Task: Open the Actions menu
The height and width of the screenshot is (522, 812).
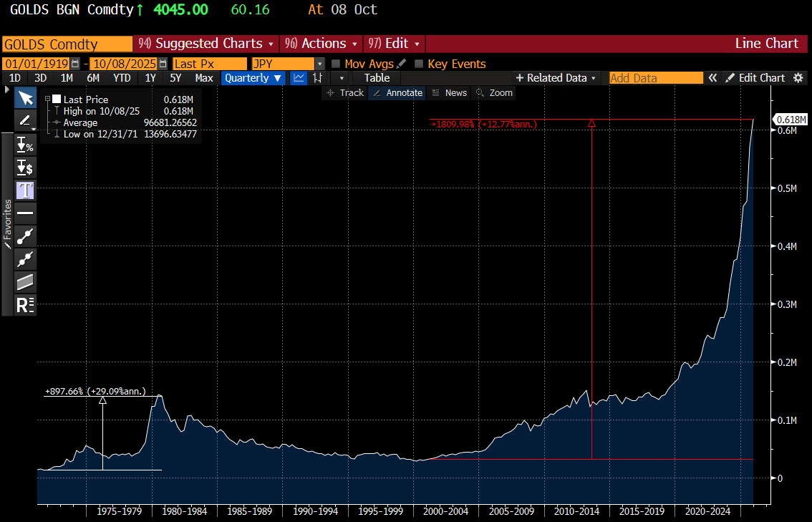Action: pyautogui.click(x=321, y=44)
